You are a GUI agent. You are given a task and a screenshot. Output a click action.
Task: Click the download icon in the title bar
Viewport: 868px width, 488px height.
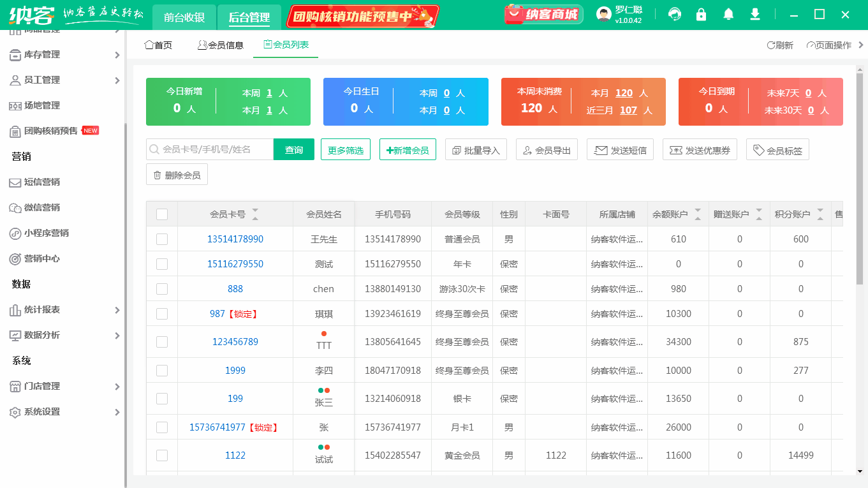point(754,13)
